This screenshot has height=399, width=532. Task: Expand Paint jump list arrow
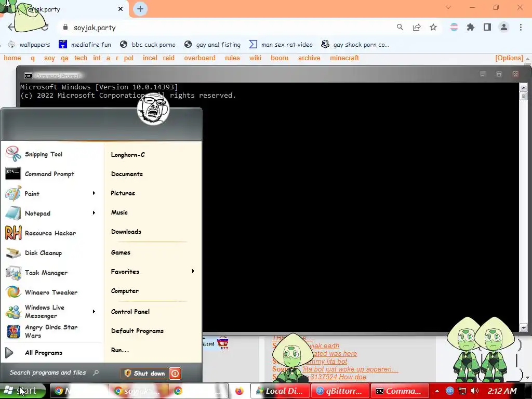(94, 193)
